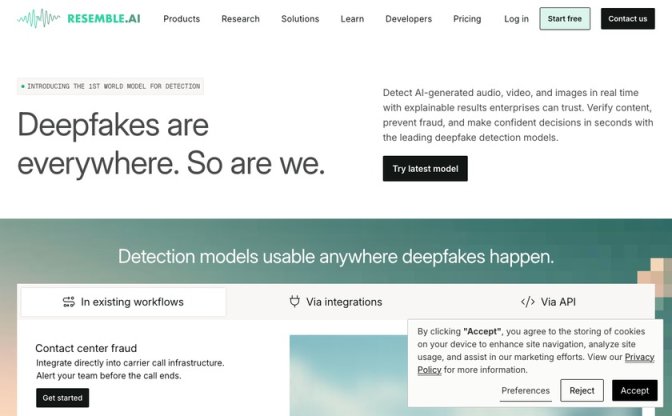This screenshot has height=416, width=672.
Task: Click the workflow icon in existing workflows tab
Action: click(69, 302)
